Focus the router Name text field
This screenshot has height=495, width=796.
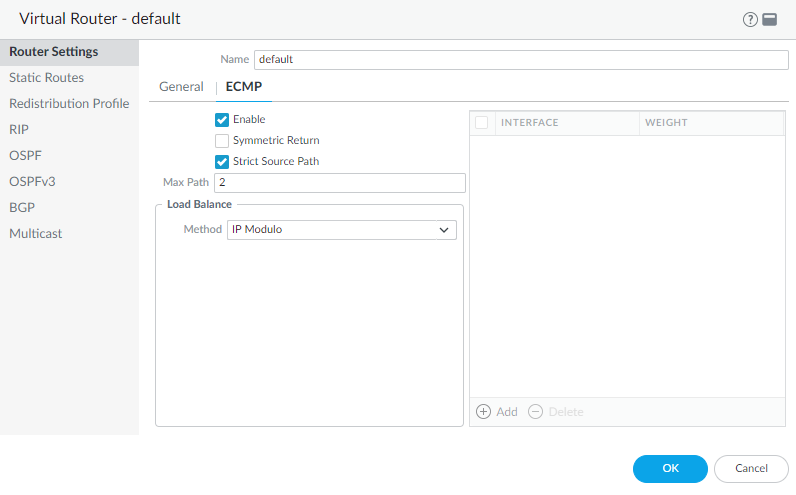click(x=521, y=59)
